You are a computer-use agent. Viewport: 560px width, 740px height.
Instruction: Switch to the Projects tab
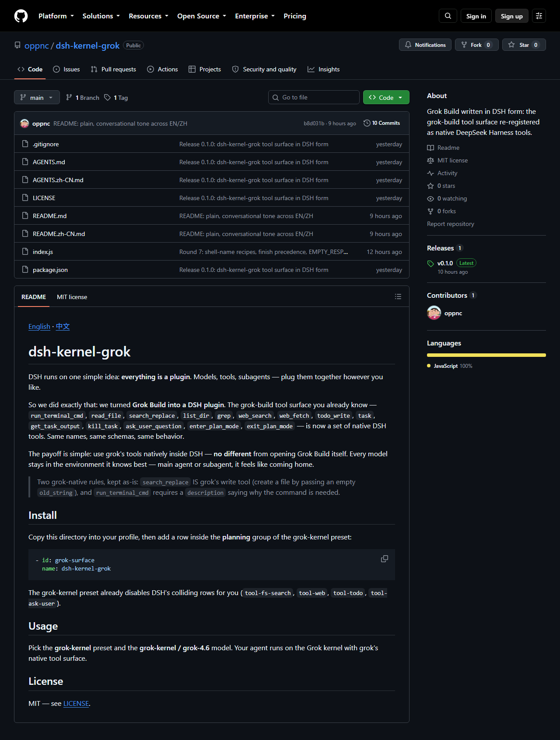[205, 69]
